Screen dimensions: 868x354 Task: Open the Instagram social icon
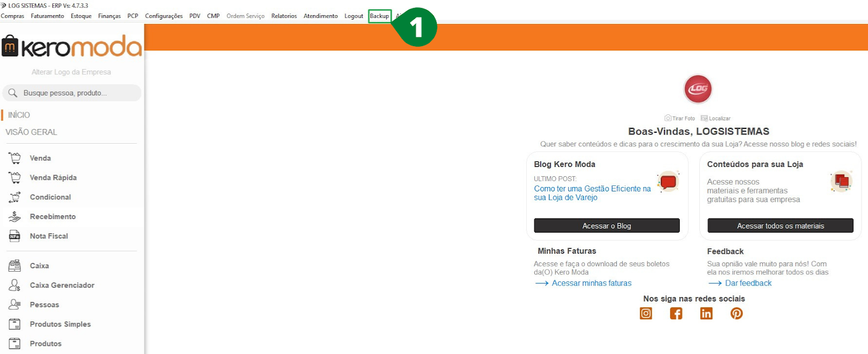pos(646,313)
